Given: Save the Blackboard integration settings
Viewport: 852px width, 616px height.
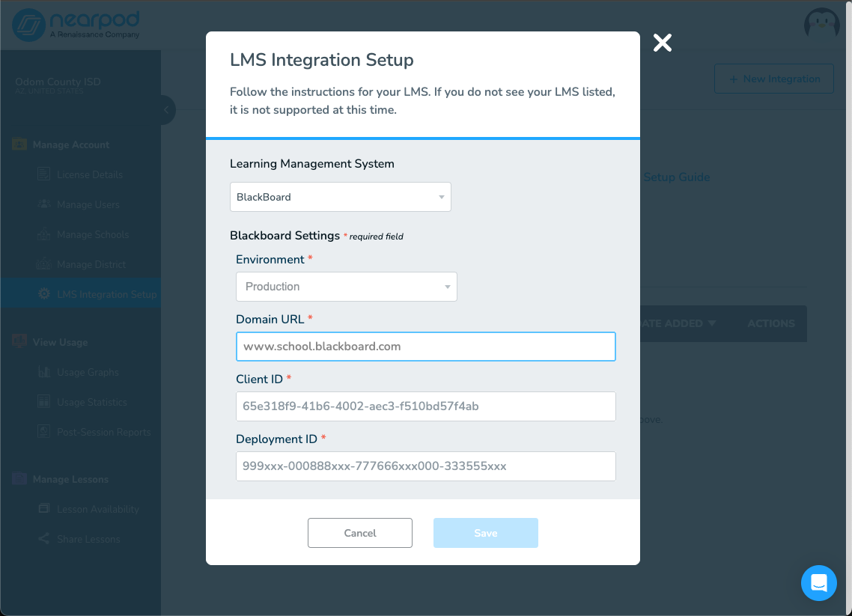Looking at the screenshot, I should click(485, 533).
